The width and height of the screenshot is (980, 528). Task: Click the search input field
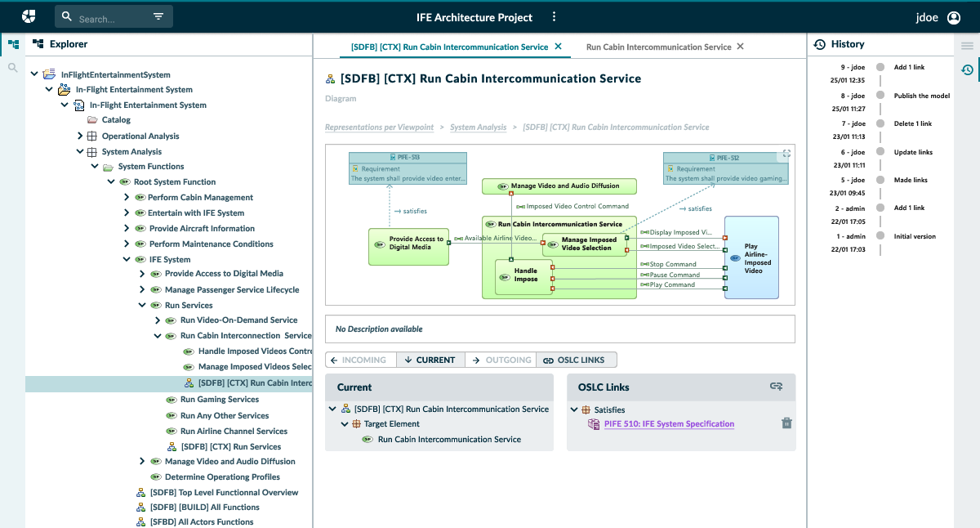tap(110, 18)
